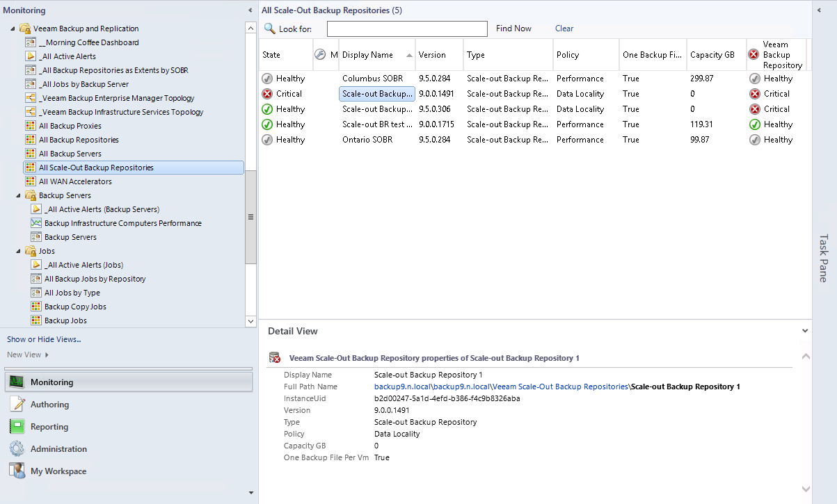Sort by the Display Name column header

(369, 55)
